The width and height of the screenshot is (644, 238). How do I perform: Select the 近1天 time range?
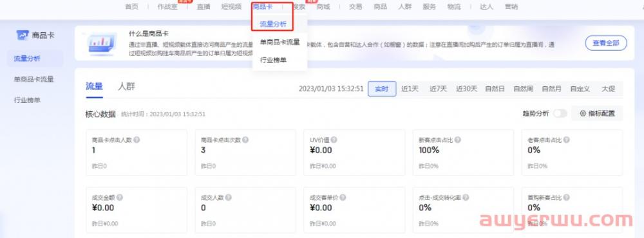pyautogui.click(x=410, y=89)
